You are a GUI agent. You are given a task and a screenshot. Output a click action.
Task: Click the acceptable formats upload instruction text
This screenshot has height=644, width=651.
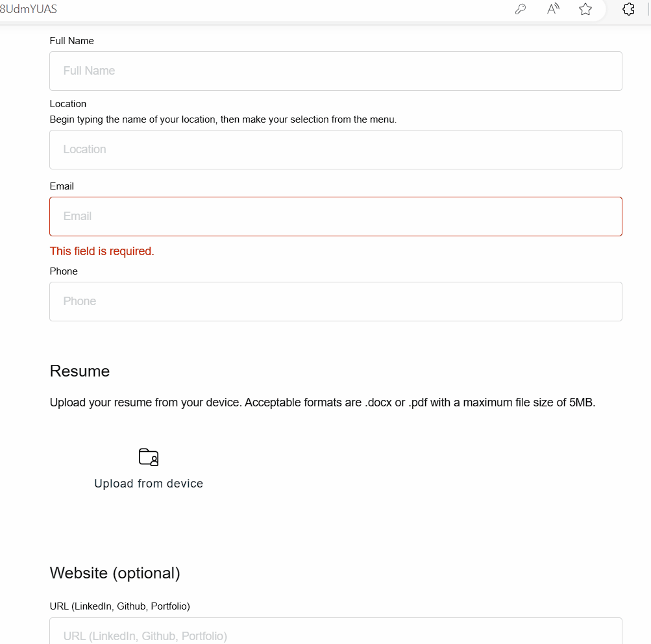(322, 402)
